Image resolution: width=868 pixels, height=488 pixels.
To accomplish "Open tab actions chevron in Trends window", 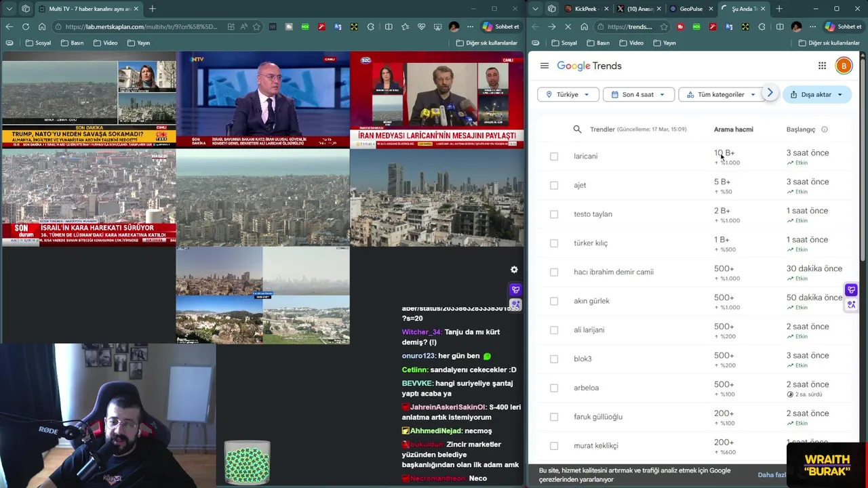I will click(536, 9).
